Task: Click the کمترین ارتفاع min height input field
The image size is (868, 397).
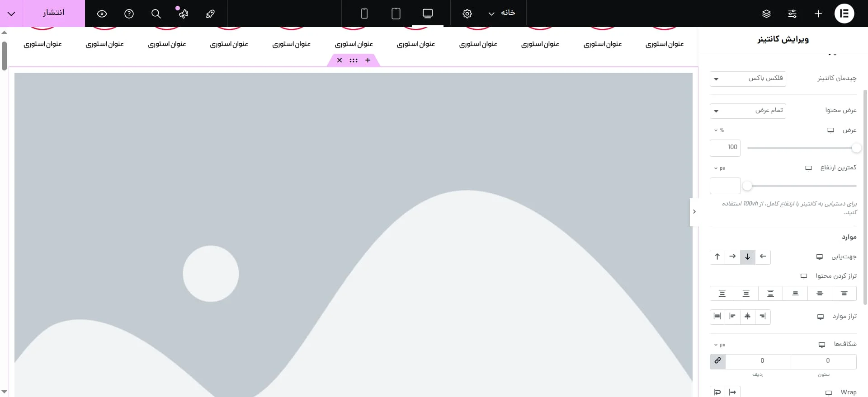Action: coord(725,186)
